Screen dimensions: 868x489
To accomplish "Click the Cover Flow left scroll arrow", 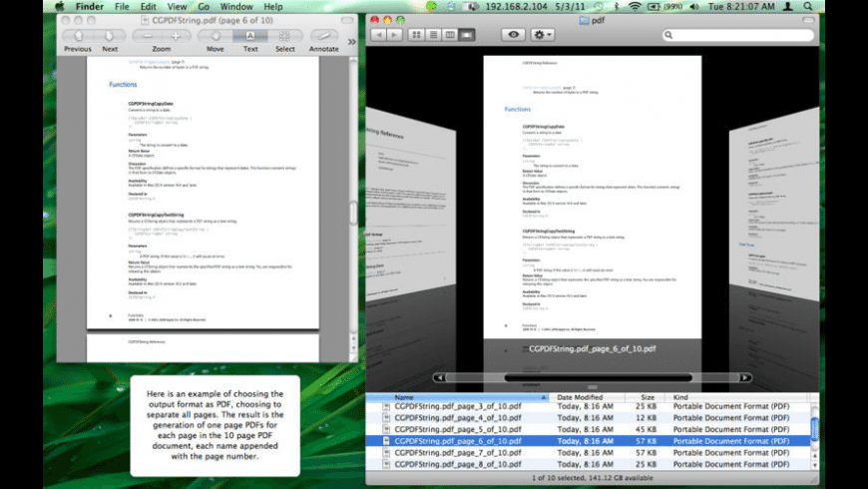I will point(440,377).
